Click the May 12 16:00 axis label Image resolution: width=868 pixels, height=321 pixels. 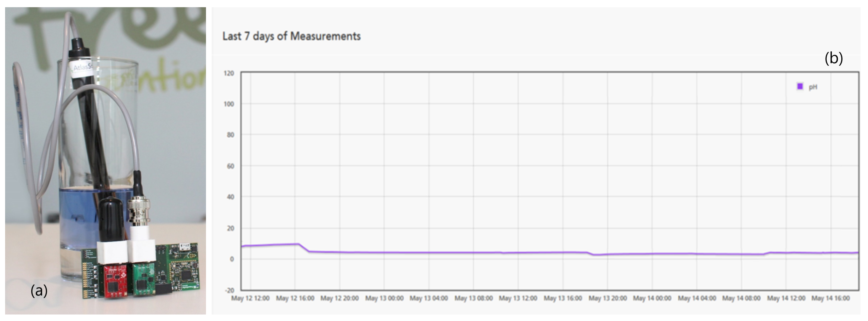tap(295, 299)
